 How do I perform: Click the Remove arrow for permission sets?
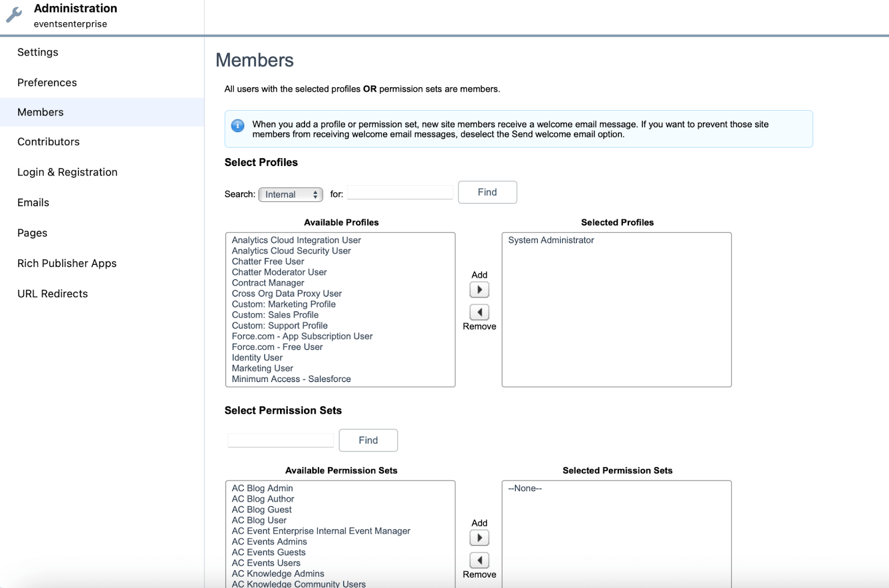(x=479, y=559)
